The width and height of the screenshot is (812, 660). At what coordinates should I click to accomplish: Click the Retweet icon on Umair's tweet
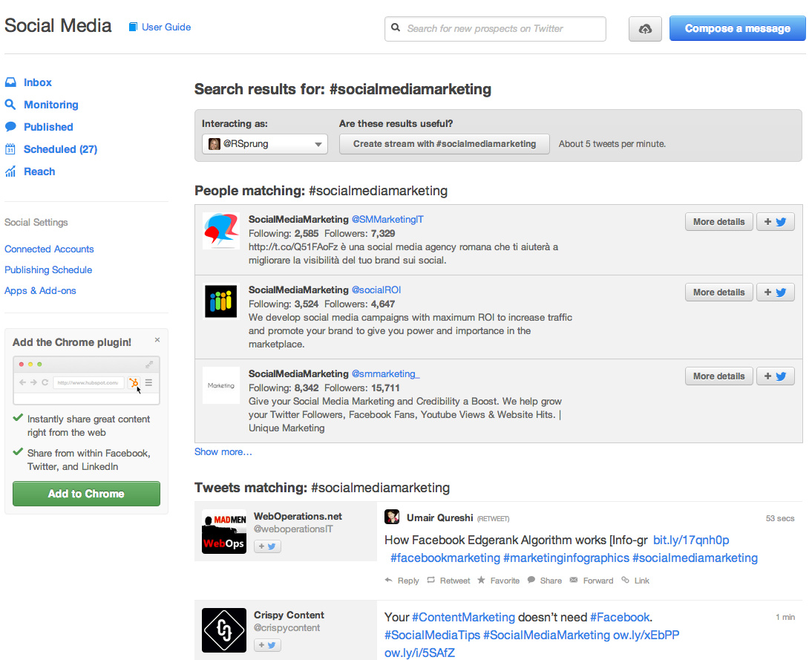[430, 581]
